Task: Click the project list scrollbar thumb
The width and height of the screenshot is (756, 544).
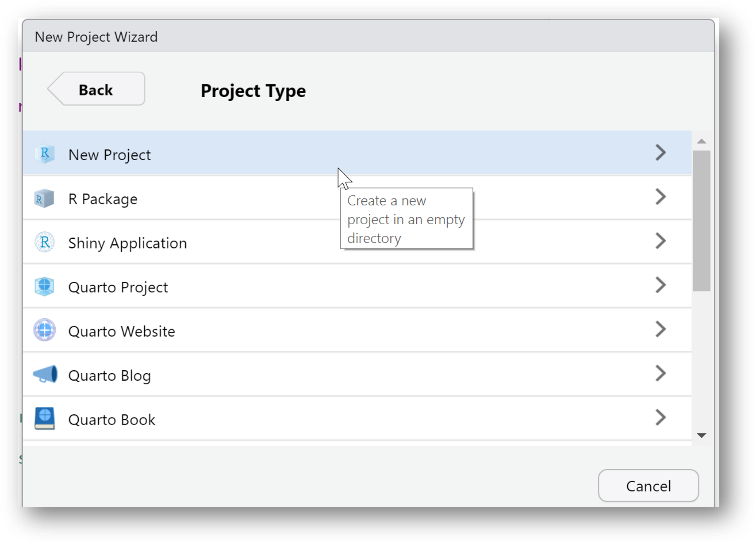Action: tap(701, 221)
